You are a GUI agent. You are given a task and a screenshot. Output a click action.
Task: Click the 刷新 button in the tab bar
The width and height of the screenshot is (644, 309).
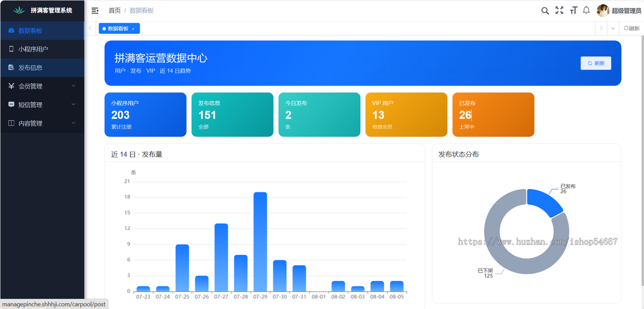pyautogui.click(x=632, y=28)
